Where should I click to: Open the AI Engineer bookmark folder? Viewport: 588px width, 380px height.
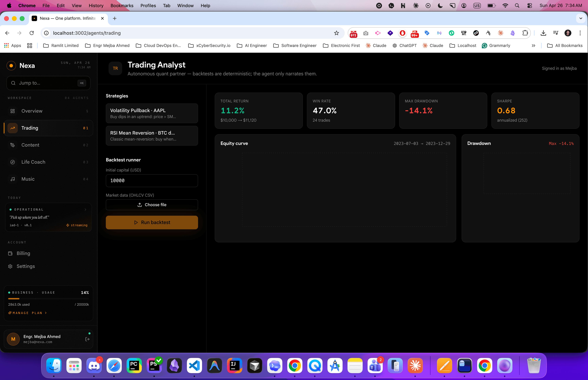(252, 46)
